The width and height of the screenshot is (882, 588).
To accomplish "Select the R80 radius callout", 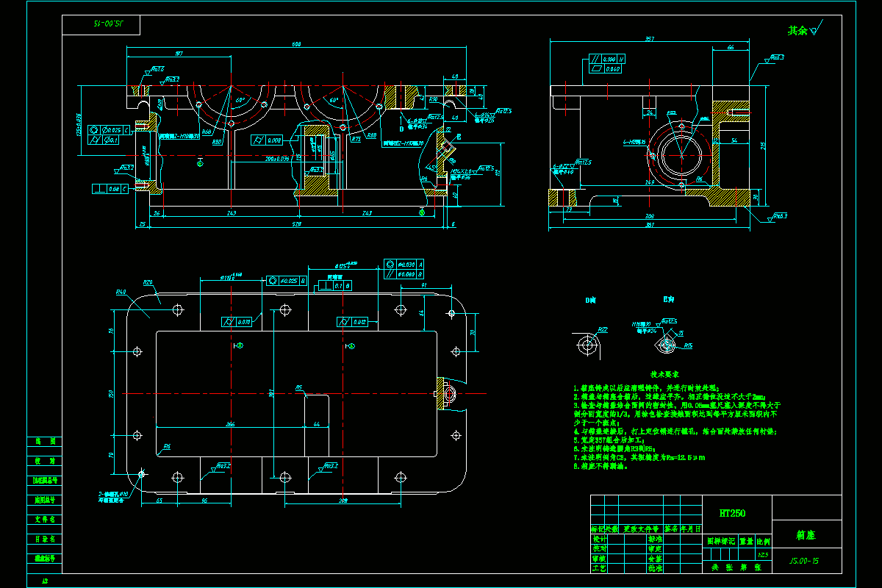I will pyautogui.click(x=217, y=143).
